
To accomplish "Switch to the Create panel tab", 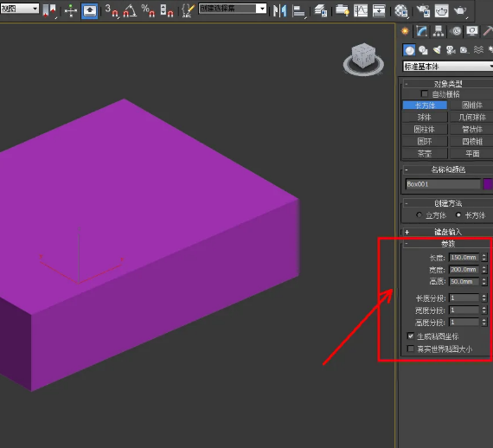I will pyautogui.click(x=406, y=31).
